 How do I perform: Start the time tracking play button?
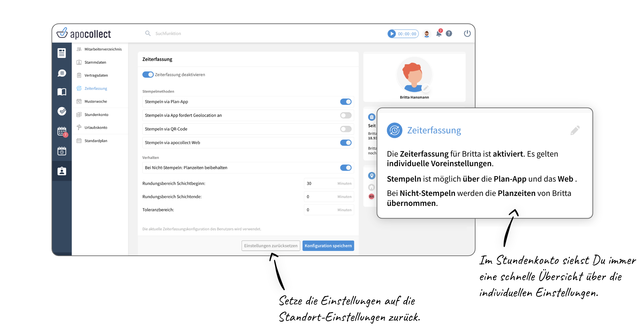click(392, 34)
